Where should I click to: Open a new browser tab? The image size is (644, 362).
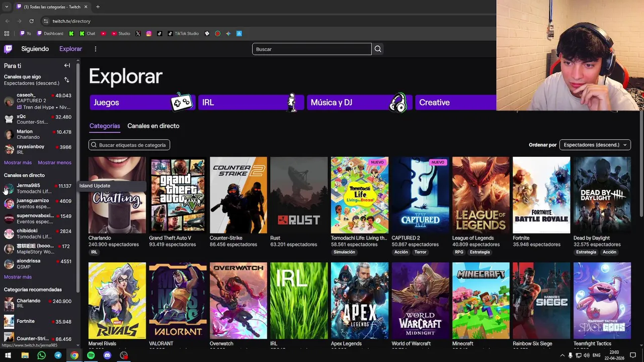coord(98,7)
